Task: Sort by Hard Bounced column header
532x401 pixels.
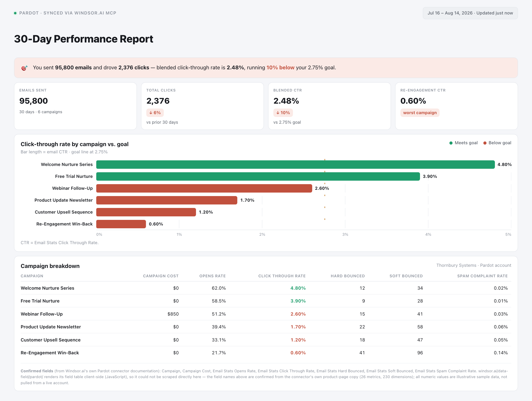Action: [x=347, y=276]
